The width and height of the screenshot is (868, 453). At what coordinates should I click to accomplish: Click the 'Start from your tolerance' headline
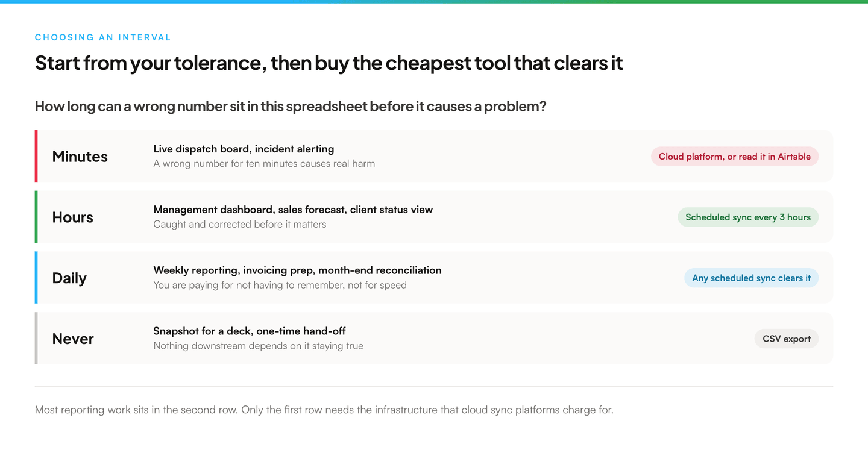329,63
